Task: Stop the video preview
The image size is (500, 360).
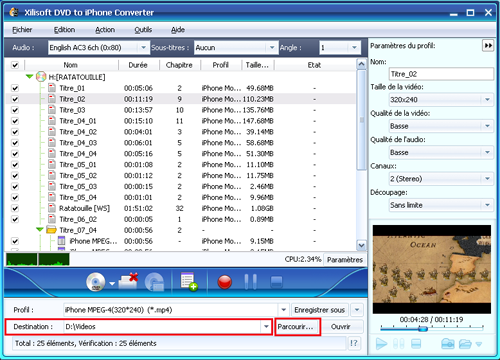Action: pos(416,343)
